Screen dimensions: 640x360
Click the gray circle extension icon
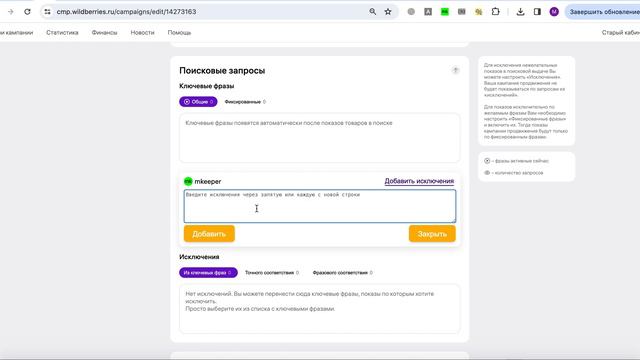[411, 12]
